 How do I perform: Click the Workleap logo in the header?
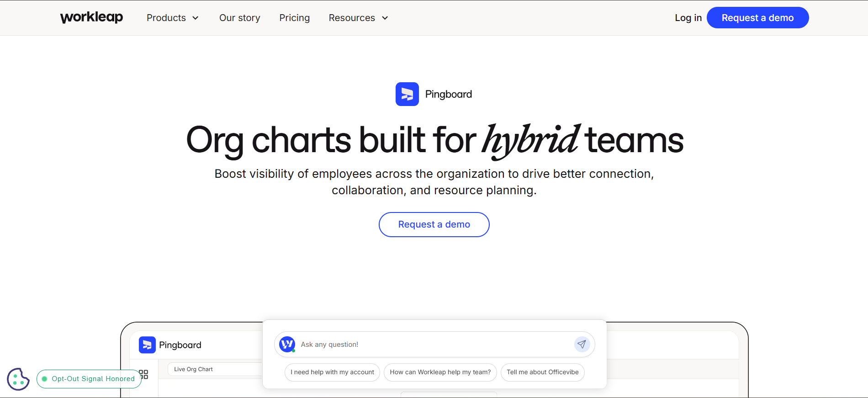(91, 17)
